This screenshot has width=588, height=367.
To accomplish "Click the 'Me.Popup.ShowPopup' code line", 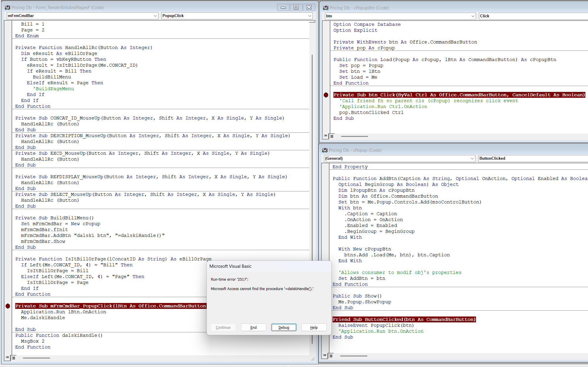I will tap(365, 302).
